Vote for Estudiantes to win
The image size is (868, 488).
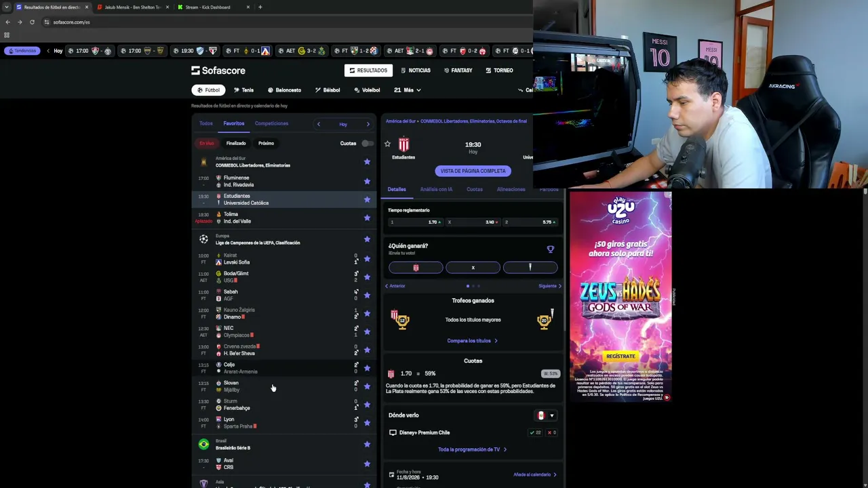point(416,268)
